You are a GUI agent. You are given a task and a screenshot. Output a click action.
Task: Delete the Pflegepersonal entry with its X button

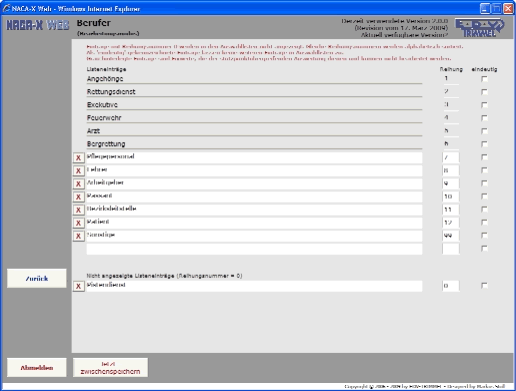point(79,158)
